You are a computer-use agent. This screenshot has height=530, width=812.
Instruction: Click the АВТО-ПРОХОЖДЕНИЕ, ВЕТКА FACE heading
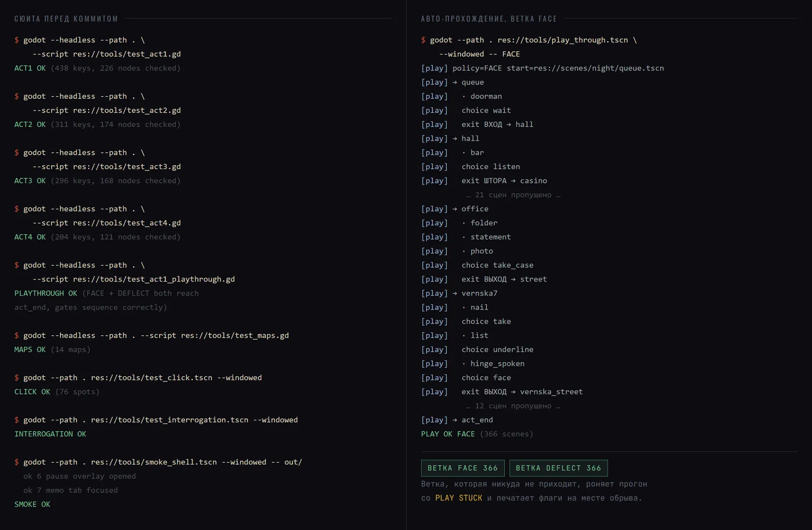tap(489, 19)
